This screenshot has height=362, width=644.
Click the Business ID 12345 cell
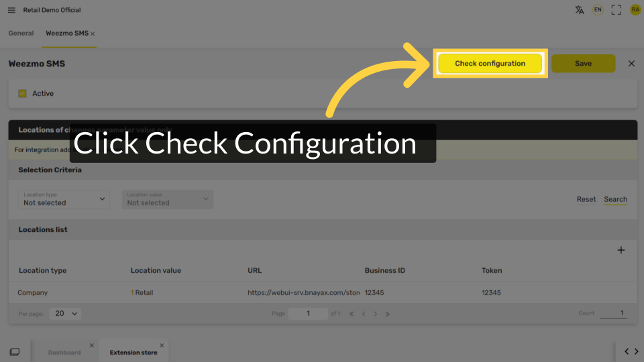[x=374, y=293]
